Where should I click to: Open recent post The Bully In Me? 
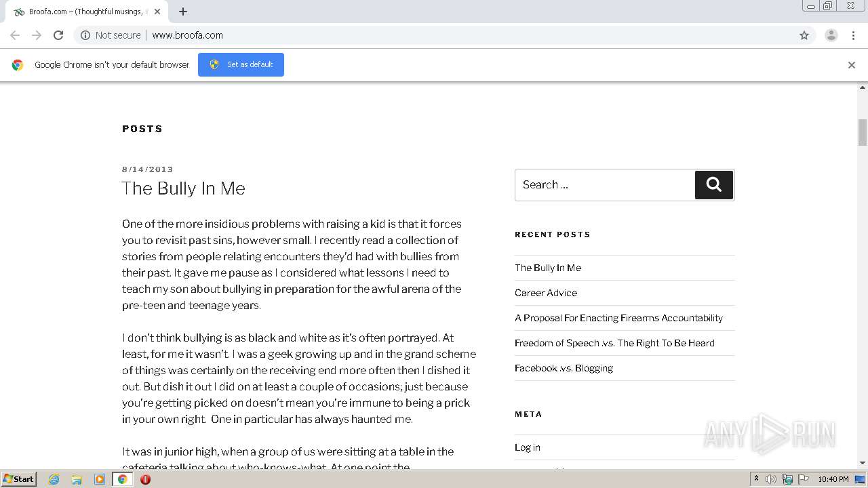(x=548, y=268)
